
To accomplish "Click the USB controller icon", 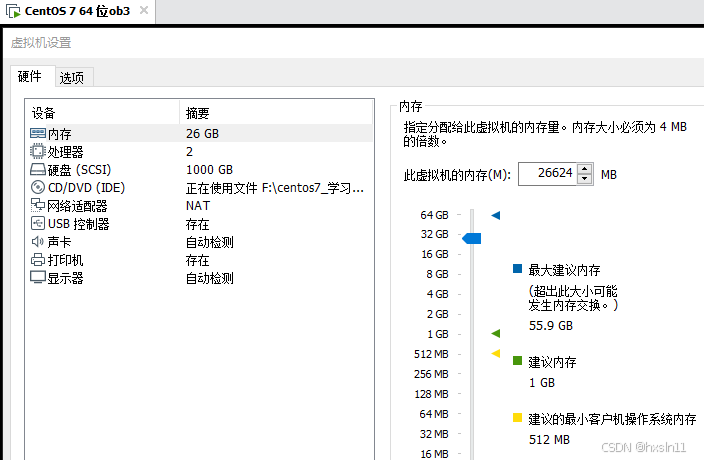I will (38, 223).
